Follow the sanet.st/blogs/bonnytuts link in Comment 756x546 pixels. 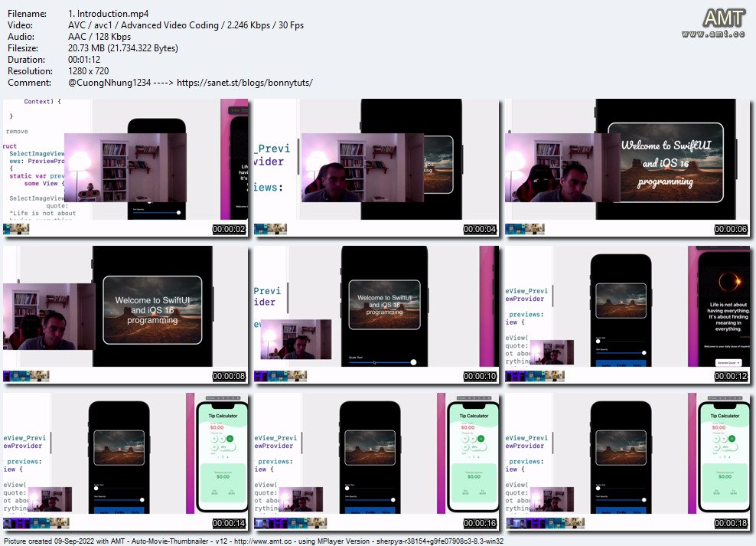[244, 83]
